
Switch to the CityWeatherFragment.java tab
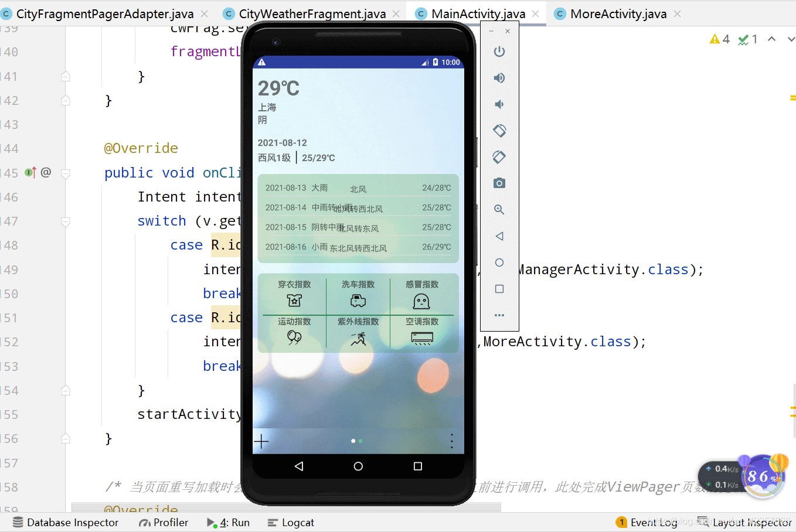(312, 13)
